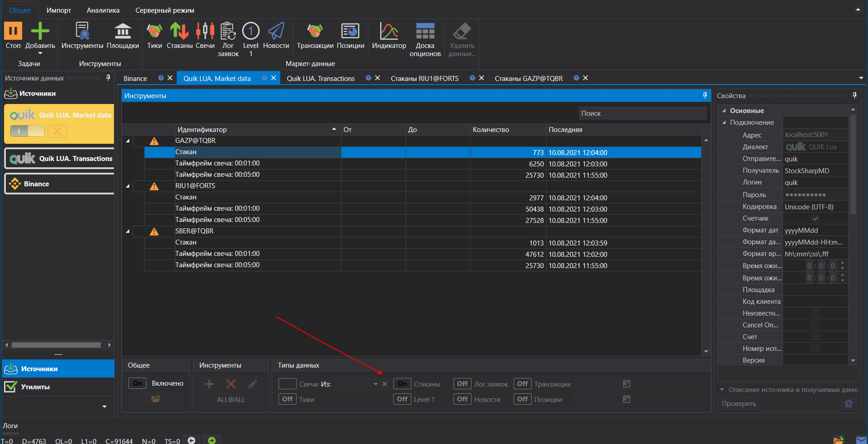The height and width of the screenshot is (444, 868).
Task: Pin the Инструменты panel header
Action: [x=705, y=95]
